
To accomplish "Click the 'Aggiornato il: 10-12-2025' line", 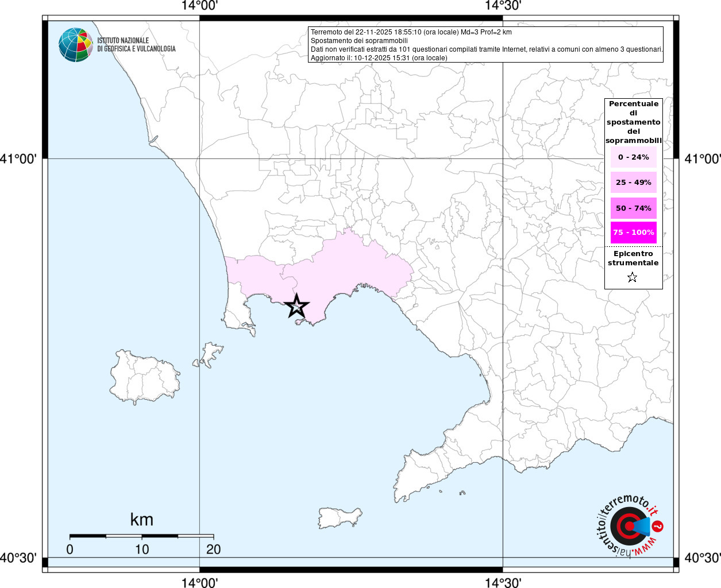I will pos(379,58).
